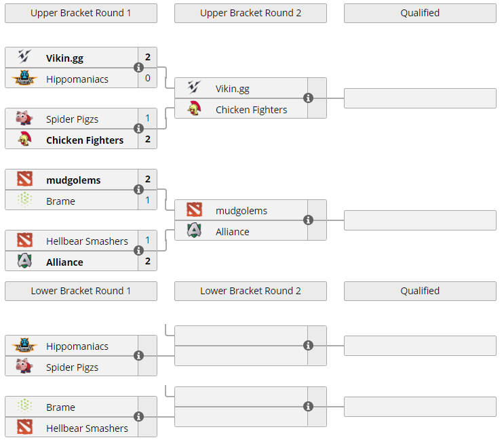The height and width of the screenshot is (442, 504).
Task: Open info icon for Vikin.gg vs Chicken Fighters
Action: (309, 98)
